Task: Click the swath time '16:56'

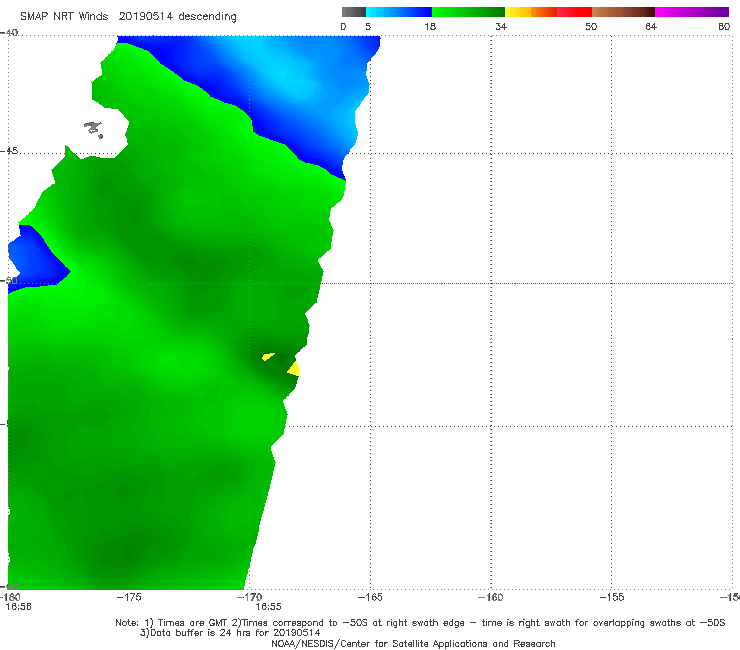Action: coord(18,607)
